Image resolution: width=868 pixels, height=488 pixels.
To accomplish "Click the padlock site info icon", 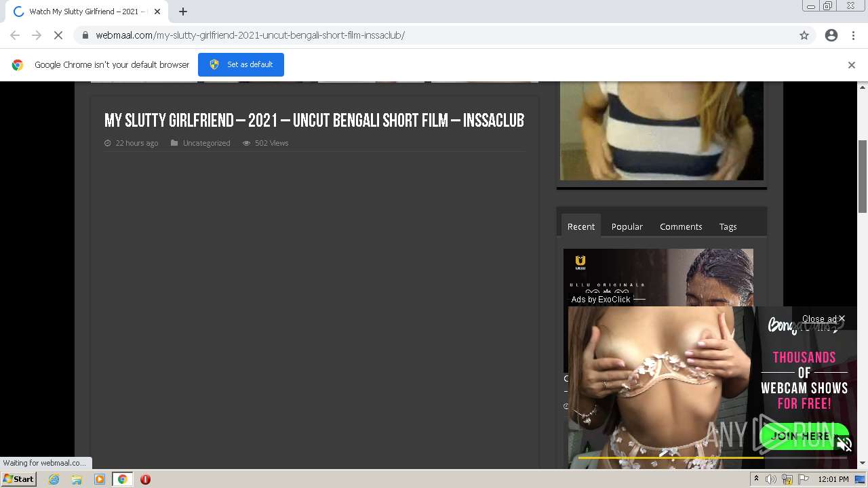I will pyautogui.click(x=85, y=35).
